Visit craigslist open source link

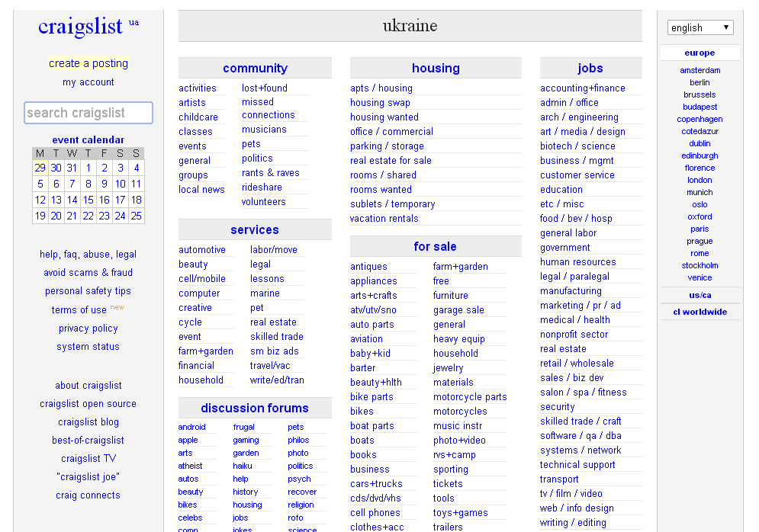point(88,404)
